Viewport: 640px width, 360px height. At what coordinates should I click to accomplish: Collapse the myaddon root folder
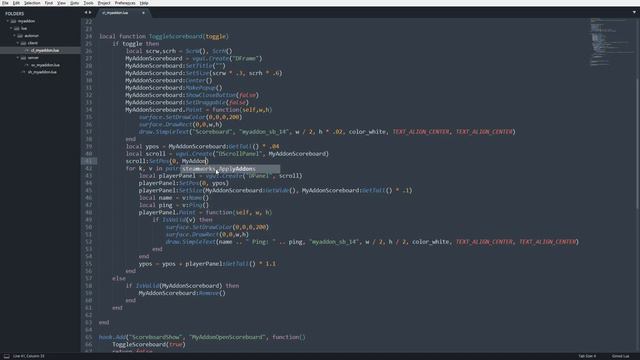[8, 21]
